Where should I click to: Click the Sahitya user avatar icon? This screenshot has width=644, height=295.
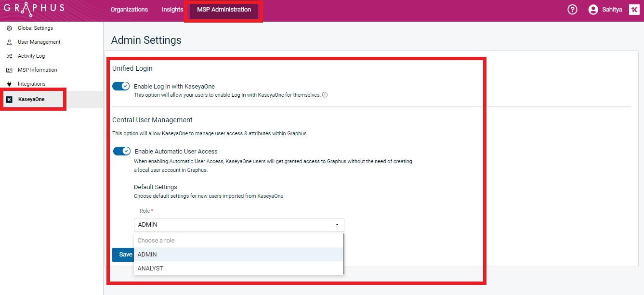[593, 10]
